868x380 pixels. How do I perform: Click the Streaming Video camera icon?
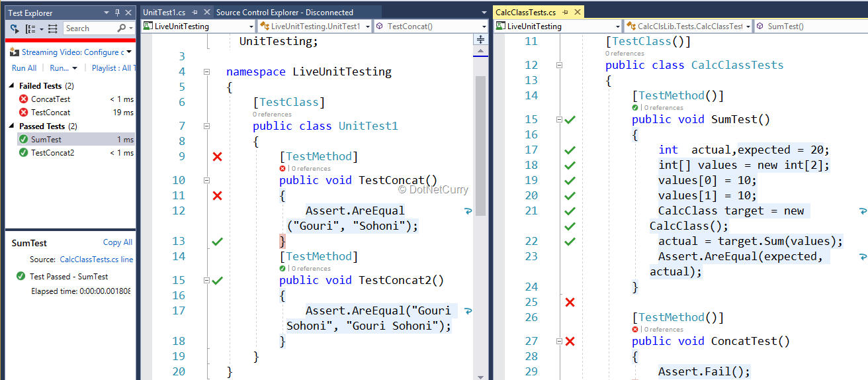[15, 52]
